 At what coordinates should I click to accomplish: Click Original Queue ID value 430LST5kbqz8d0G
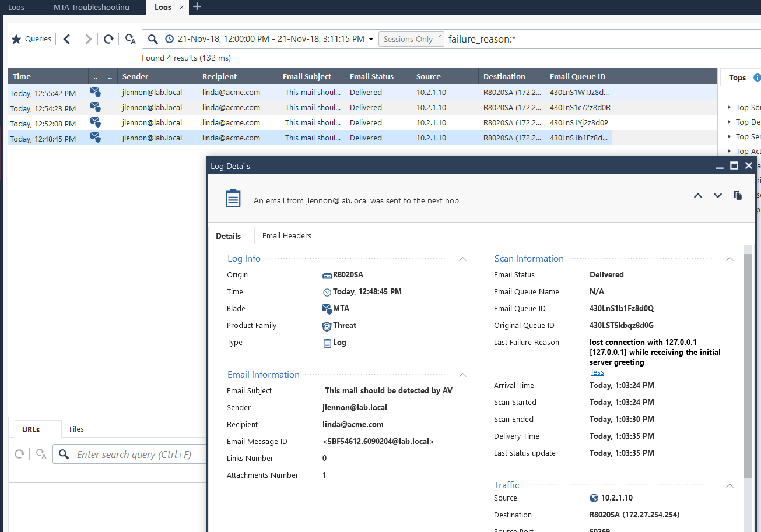click(x=622, y=326)
